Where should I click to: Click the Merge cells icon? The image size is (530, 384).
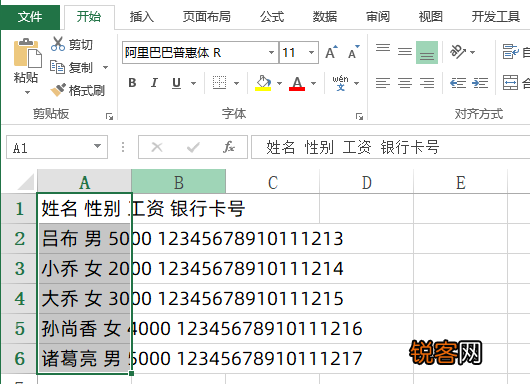(x=510, y=82)
